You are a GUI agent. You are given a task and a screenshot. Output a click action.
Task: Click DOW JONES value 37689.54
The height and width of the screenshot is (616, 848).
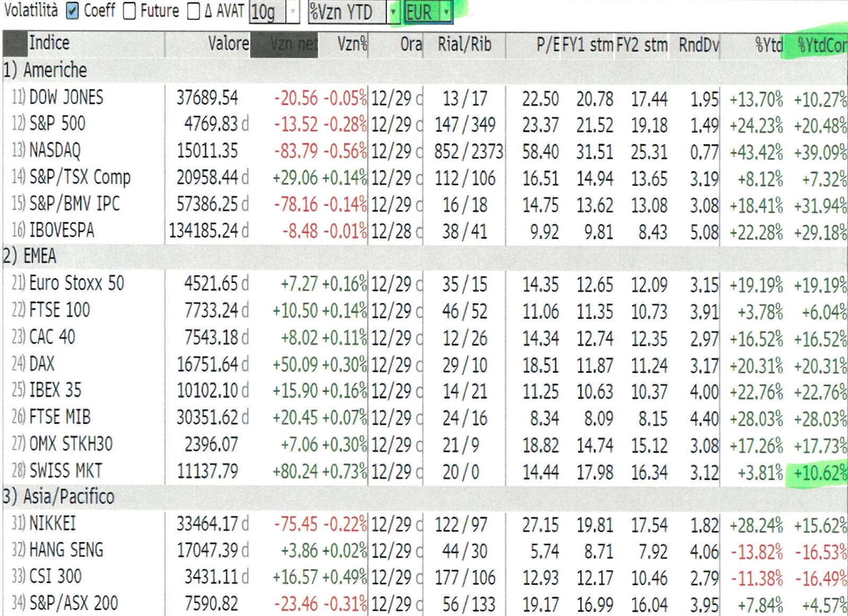207,97
